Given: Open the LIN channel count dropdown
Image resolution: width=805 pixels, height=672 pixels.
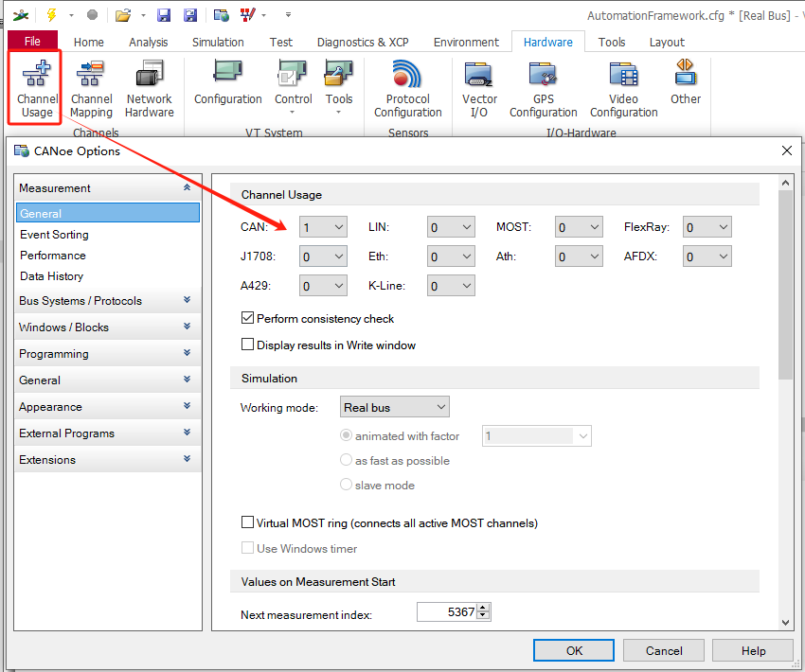Looking at the screenshot, I should pyautogui.click(x=451, y=227).
